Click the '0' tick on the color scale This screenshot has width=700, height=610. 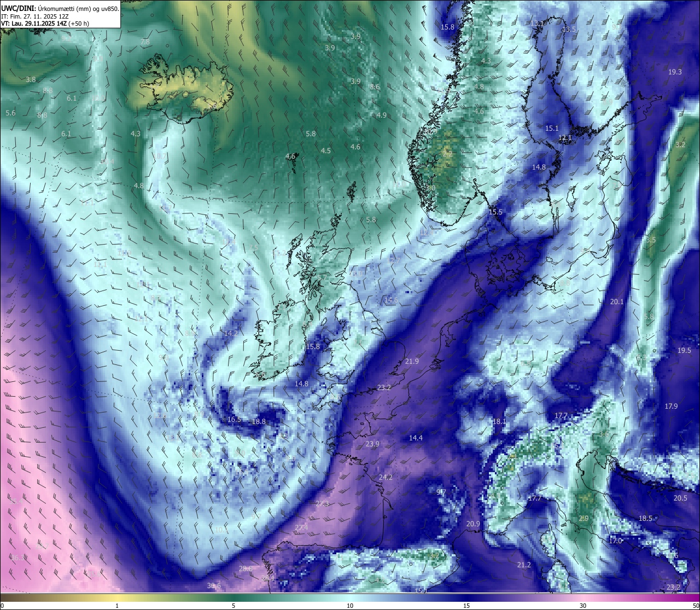click(x=2, y=605)
